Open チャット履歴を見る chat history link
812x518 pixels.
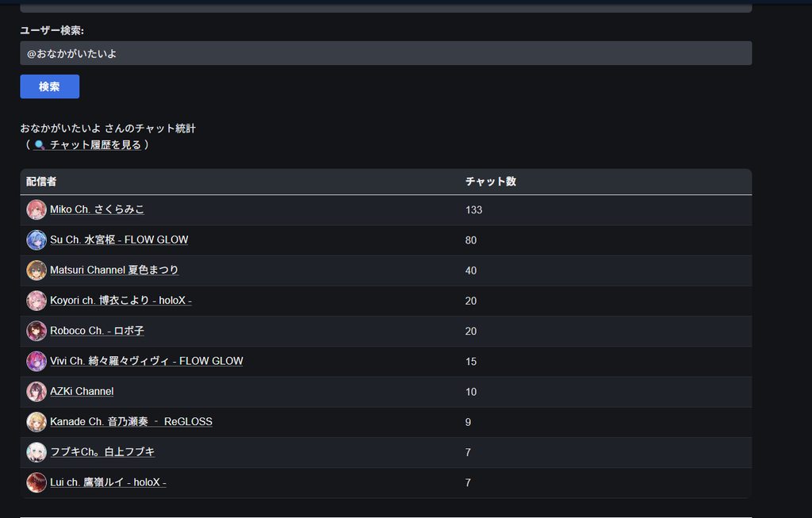coord(95,144)
